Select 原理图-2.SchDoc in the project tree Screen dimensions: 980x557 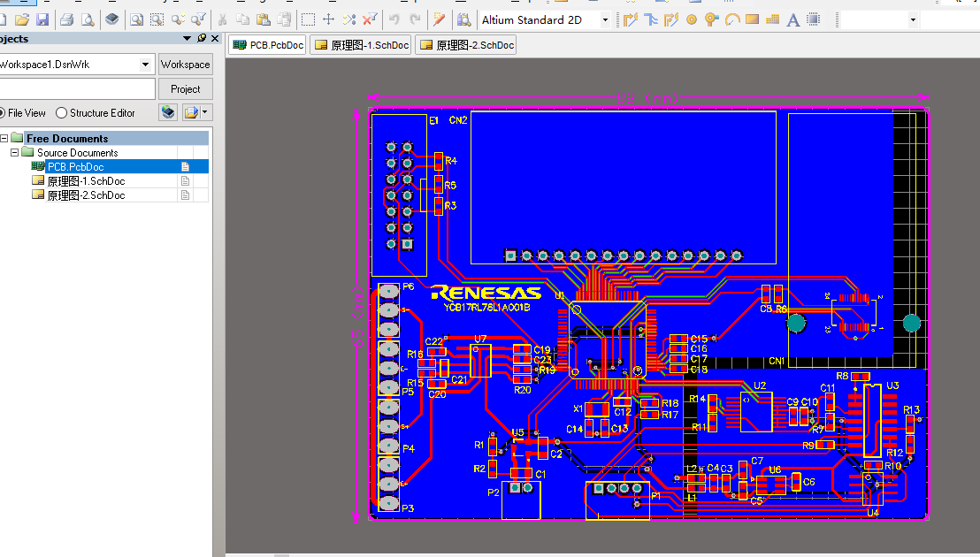tap(87, 195)
